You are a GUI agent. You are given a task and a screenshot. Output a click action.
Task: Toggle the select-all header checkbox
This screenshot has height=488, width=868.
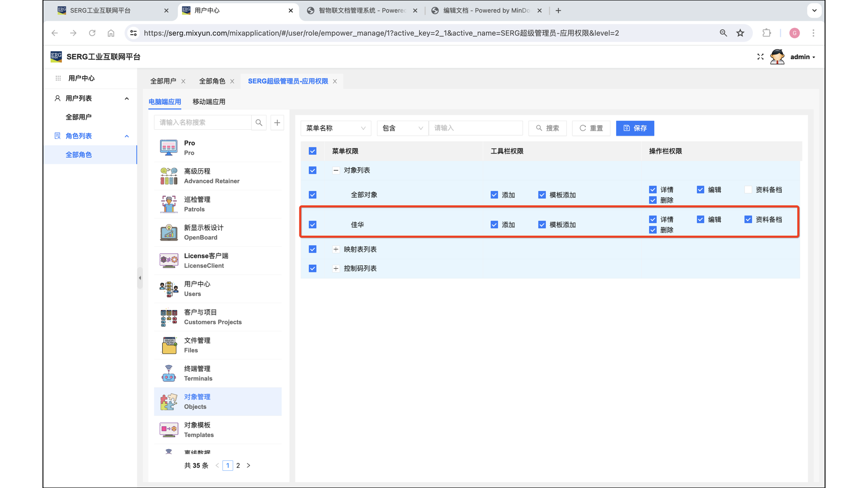312,151
